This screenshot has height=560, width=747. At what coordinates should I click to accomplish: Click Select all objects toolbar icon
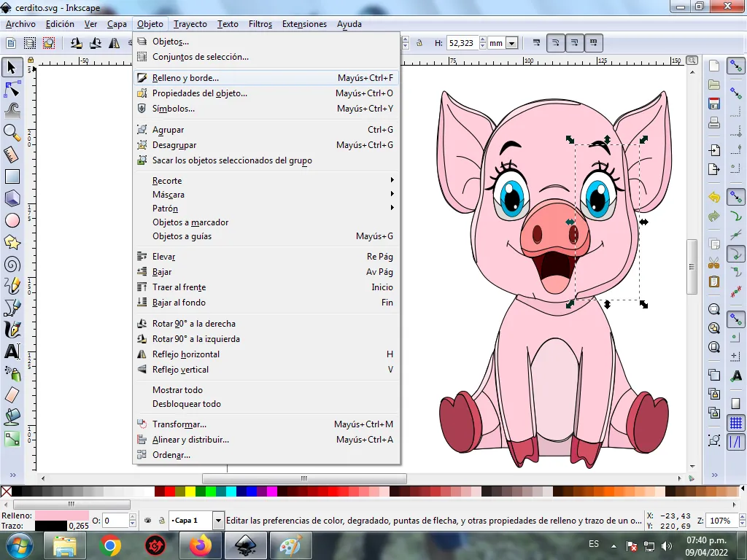[x=10, y=43]
